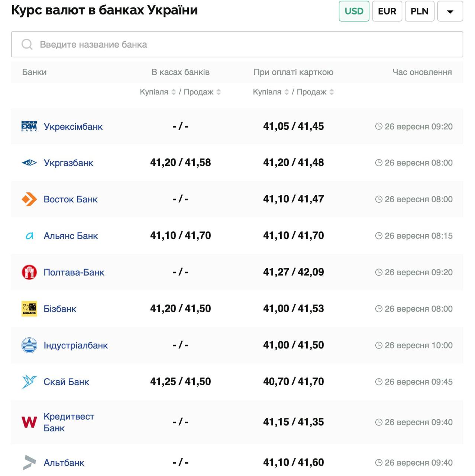Click the red Kreditvest Bank W logo
This screenshot has height=476, width=475.
(x=29, y=422)
